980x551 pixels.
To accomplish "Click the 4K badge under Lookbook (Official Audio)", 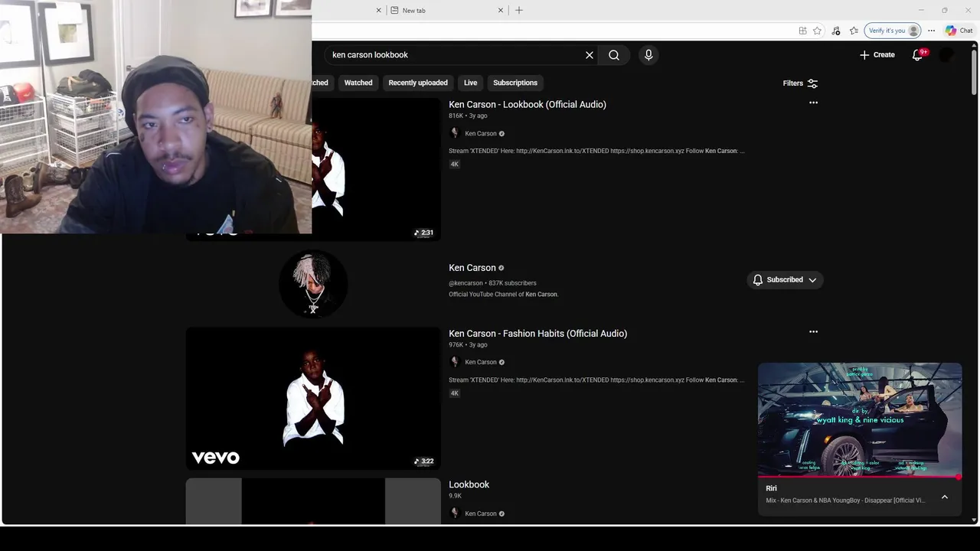I will pos(454,164).
